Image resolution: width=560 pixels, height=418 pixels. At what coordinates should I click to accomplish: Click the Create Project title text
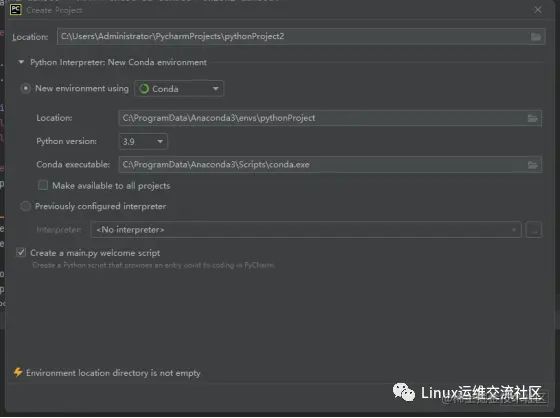click(54, 10)
